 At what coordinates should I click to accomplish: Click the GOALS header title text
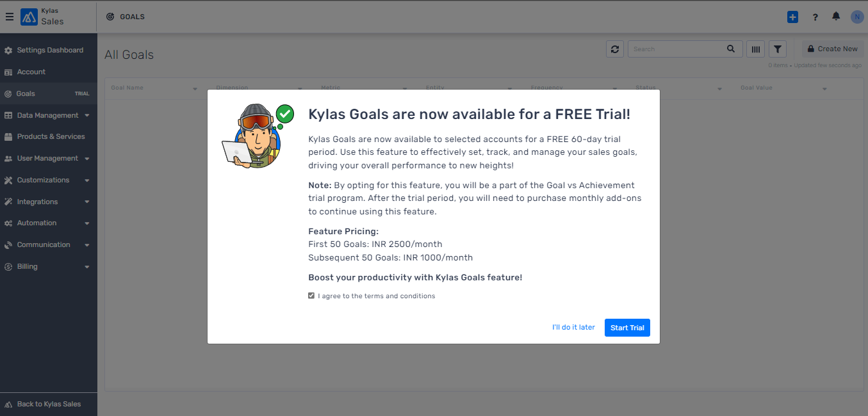tap(132, 17)
